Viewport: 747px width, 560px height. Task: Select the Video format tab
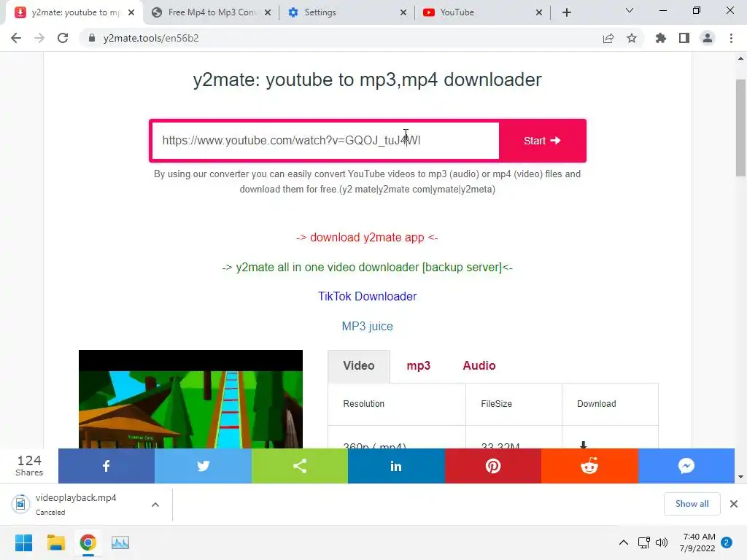359,366
